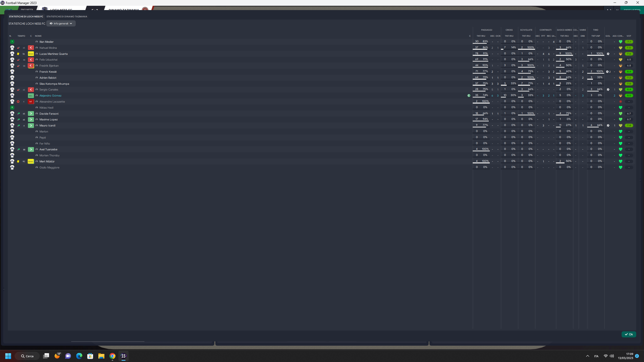Click the PASSAGGI column group header
644x362 pixels.
coord(487,30)
